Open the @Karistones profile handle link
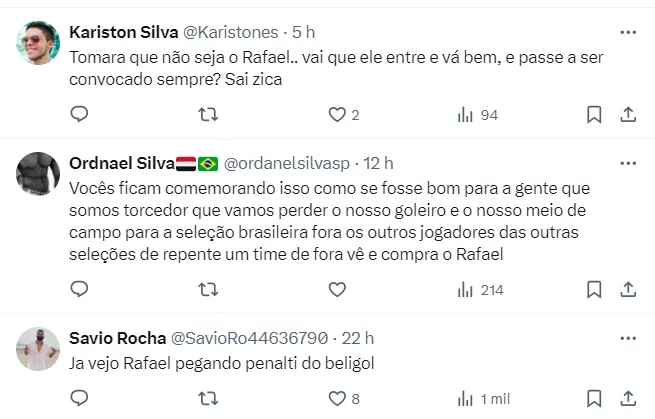 coord(227,32)
